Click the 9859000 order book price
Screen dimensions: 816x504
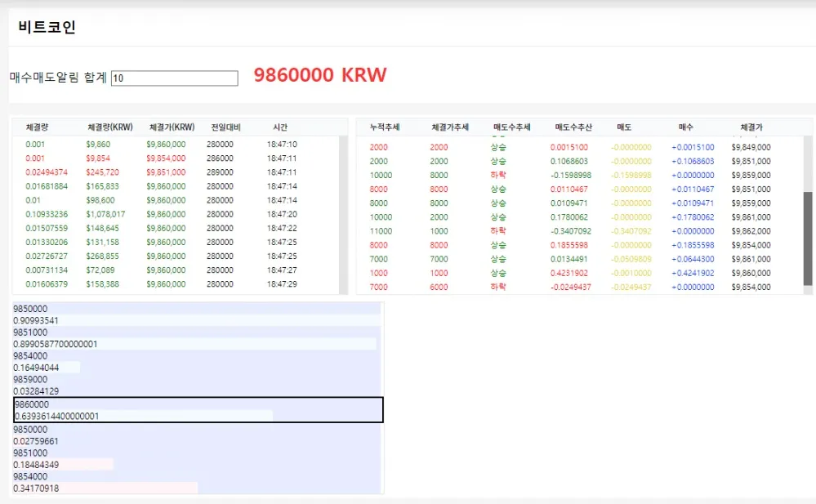[x=30, y=380]
